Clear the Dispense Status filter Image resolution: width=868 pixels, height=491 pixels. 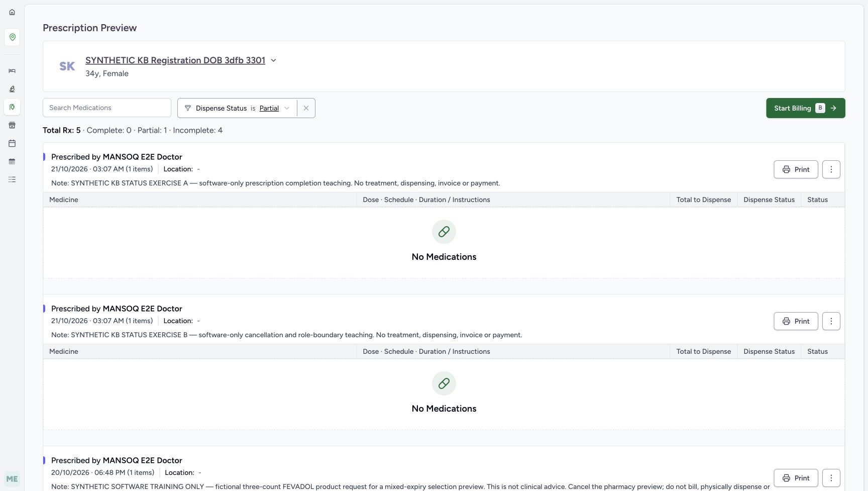click(x=306, y=108)
